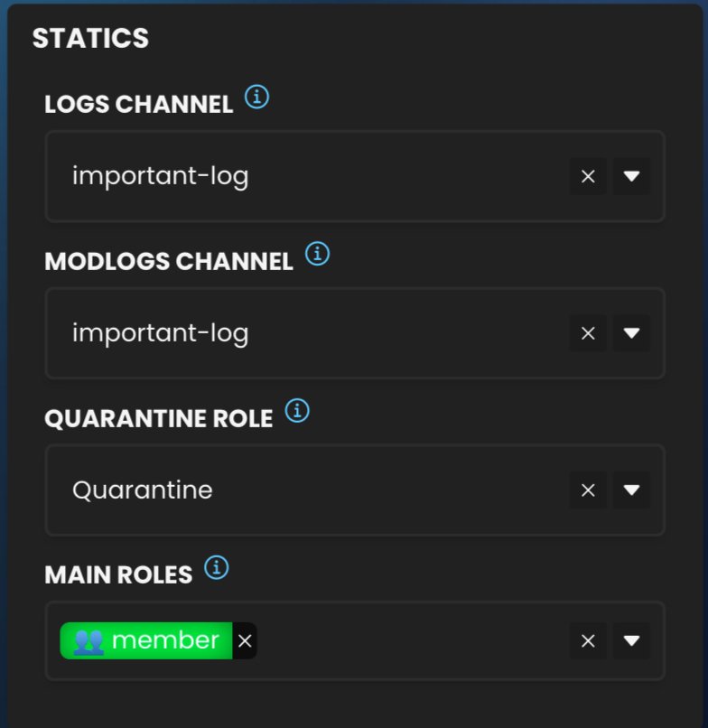
Task: Click the info icon next to LOGS CHANNEL
Action: (256, 98)
